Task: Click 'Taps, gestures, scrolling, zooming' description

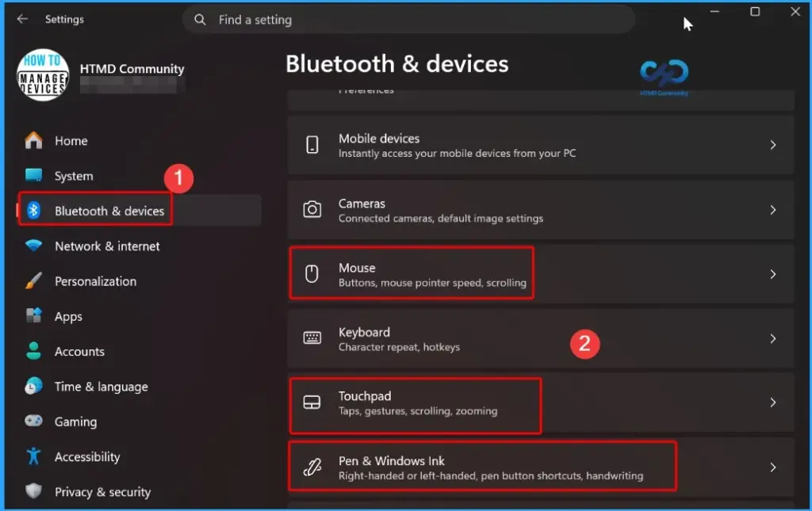Action: click(x=418, y=411)
